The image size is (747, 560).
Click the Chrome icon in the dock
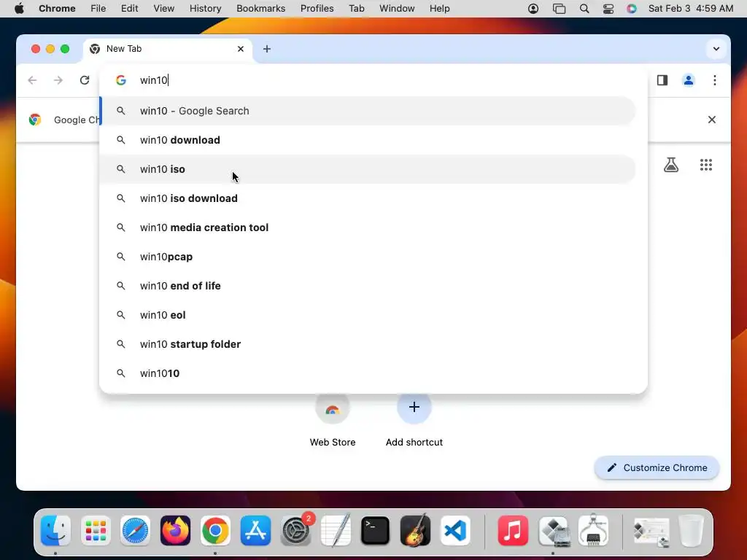[215, 531]
